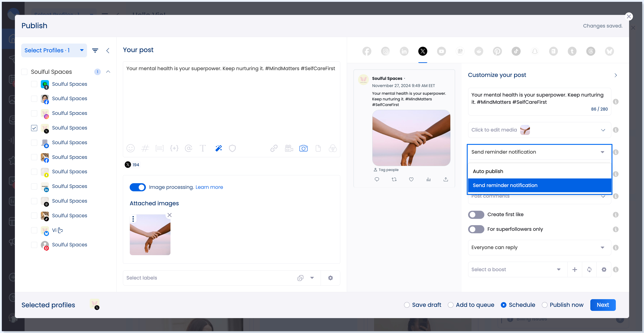Switch to the LinkedIn preview tab
Image resolution: width=644 pixels, height=333 pixels.
click(404, 51)
